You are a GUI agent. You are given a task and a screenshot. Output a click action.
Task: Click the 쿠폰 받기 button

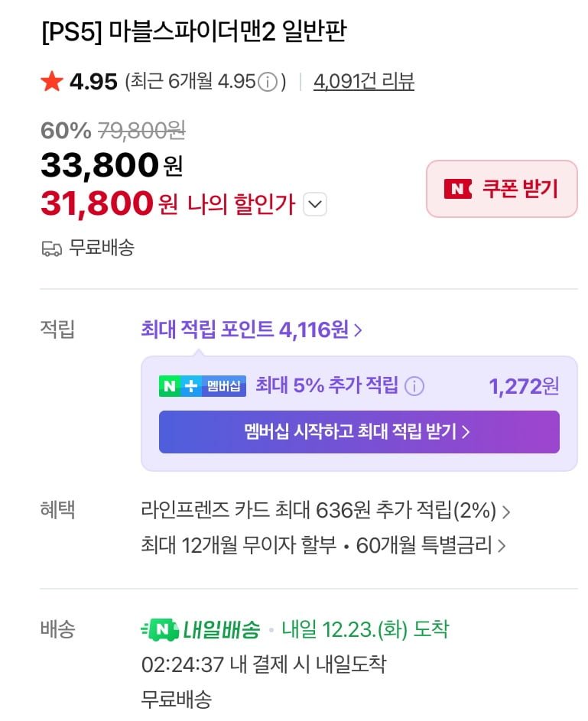[502, 189]
